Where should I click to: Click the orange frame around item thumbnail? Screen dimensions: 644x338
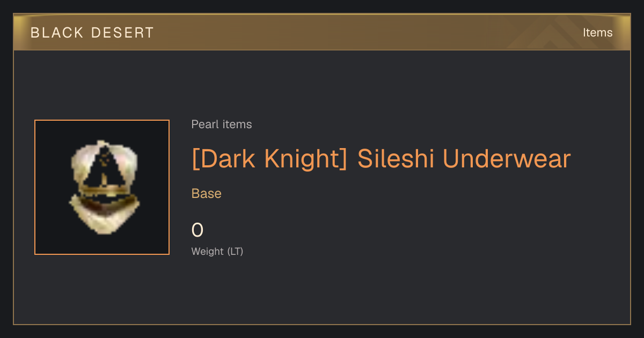tap(35, 187)
